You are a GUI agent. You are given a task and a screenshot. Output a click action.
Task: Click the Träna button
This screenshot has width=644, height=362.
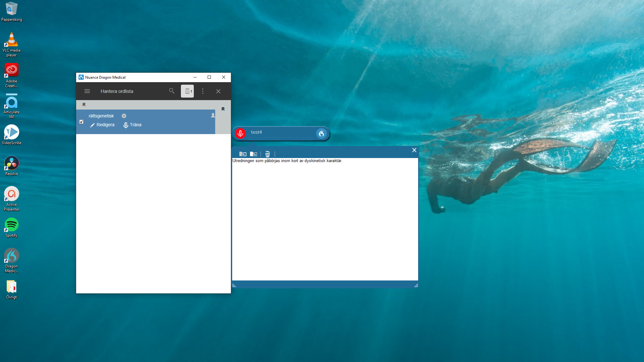[132, 125]
